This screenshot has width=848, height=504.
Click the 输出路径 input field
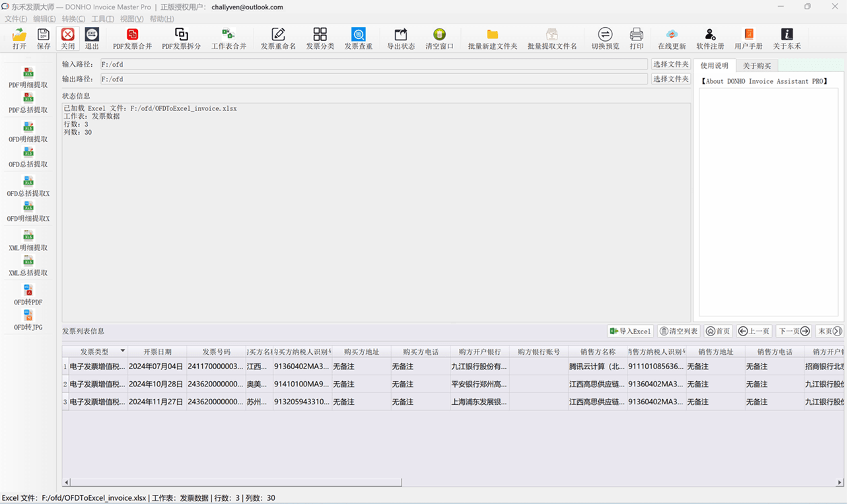(373, 79)
